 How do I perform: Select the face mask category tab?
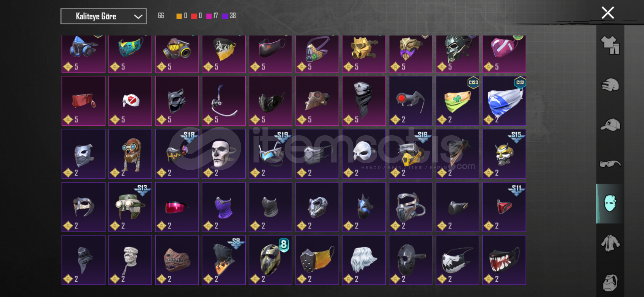[610, 204]
